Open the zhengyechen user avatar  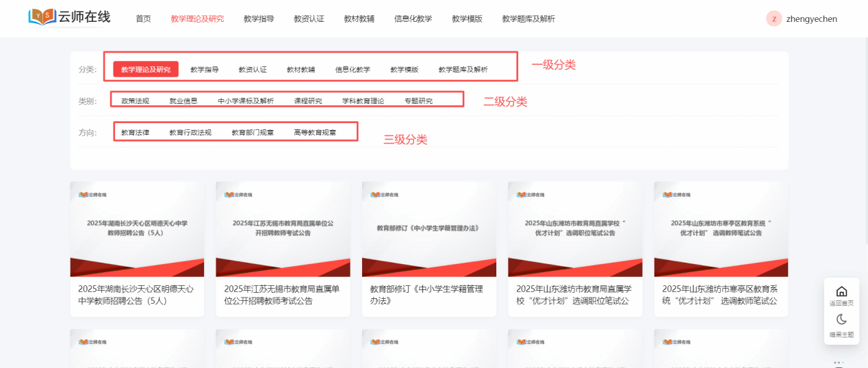tap(774, 18)
